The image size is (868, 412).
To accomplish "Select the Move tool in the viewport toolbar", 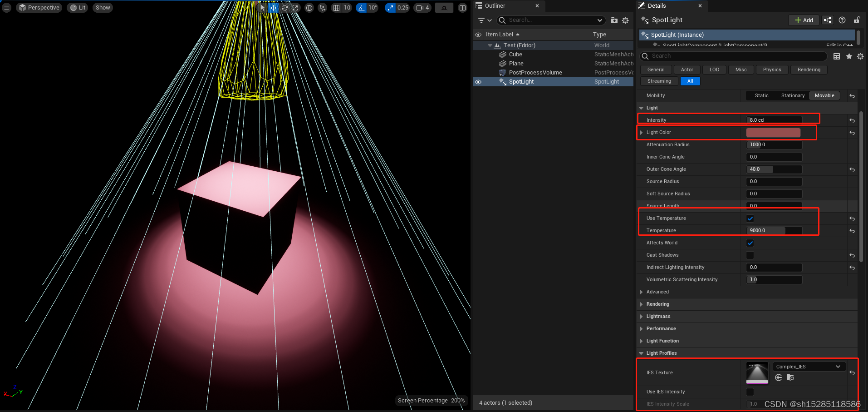I will 273,7.
